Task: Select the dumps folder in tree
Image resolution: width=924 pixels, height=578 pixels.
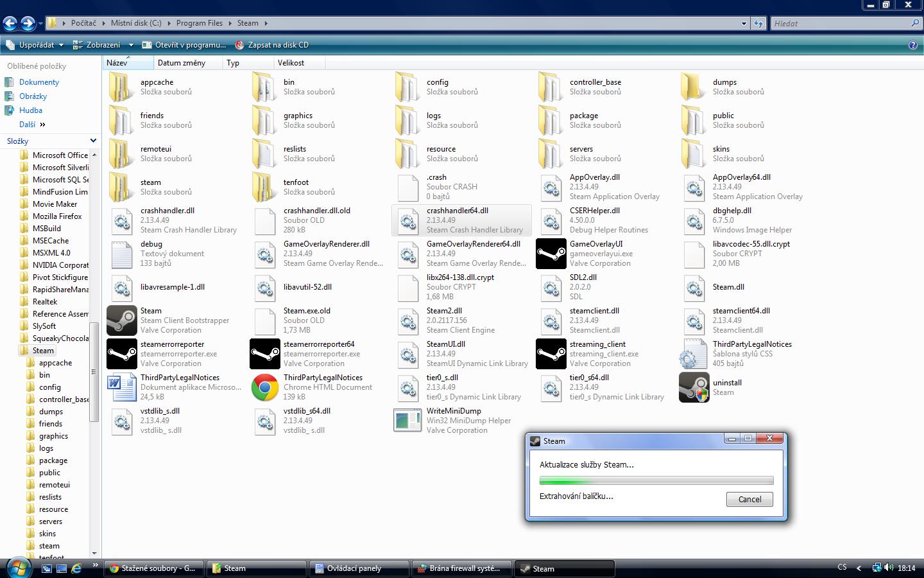Action: pyautogui.click(x=51, y=412)
